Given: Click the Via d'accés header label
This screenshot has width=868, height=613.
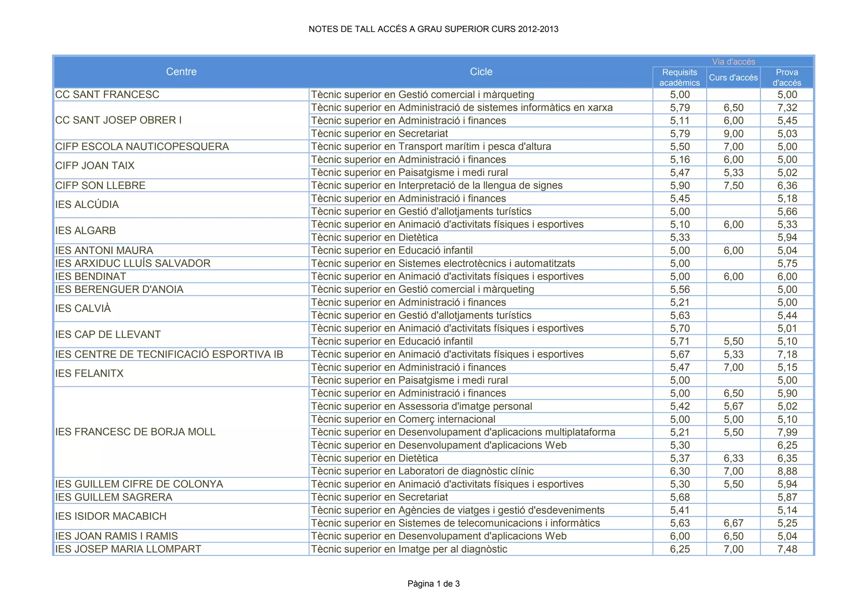Looking at the screenshot, I should [733, 62].
